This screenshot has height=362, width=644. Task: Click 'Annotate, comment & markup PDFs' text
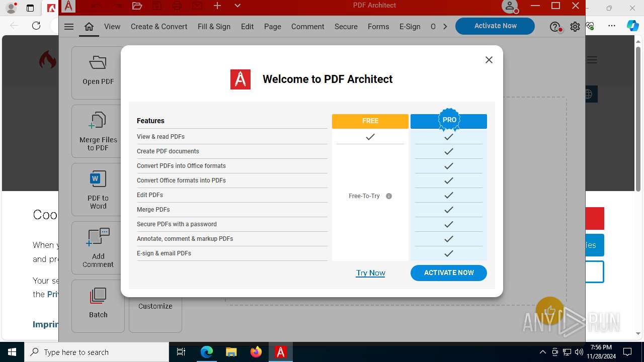[185, 239]
